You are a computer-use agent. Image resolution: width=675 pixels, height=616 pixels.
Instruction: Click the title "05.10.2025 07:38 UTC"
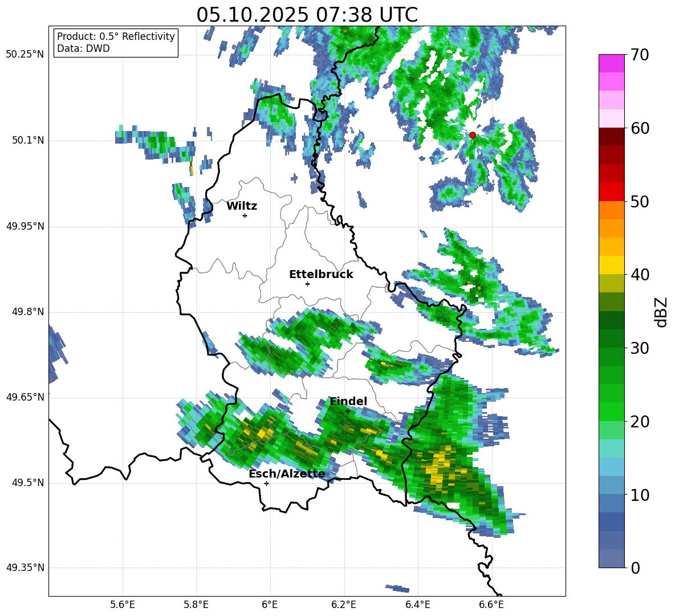pos(307,15)
